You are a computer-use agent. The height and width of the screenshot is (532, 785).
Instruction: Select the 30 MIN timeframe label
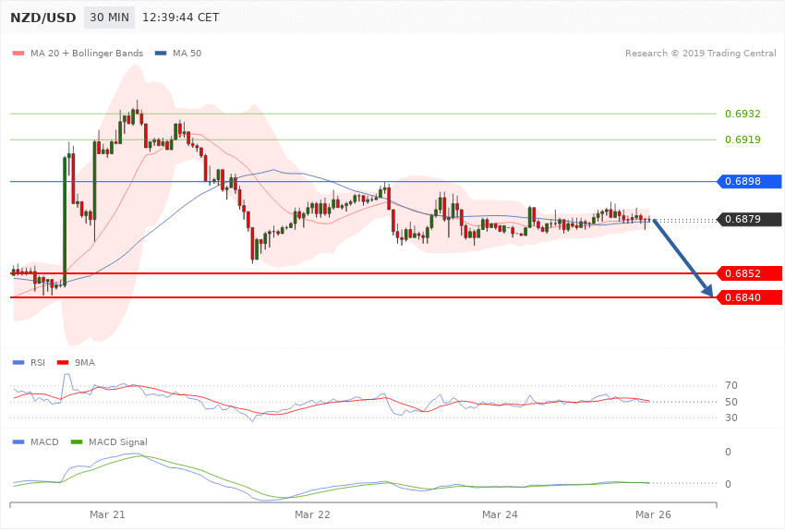[109, 18]
